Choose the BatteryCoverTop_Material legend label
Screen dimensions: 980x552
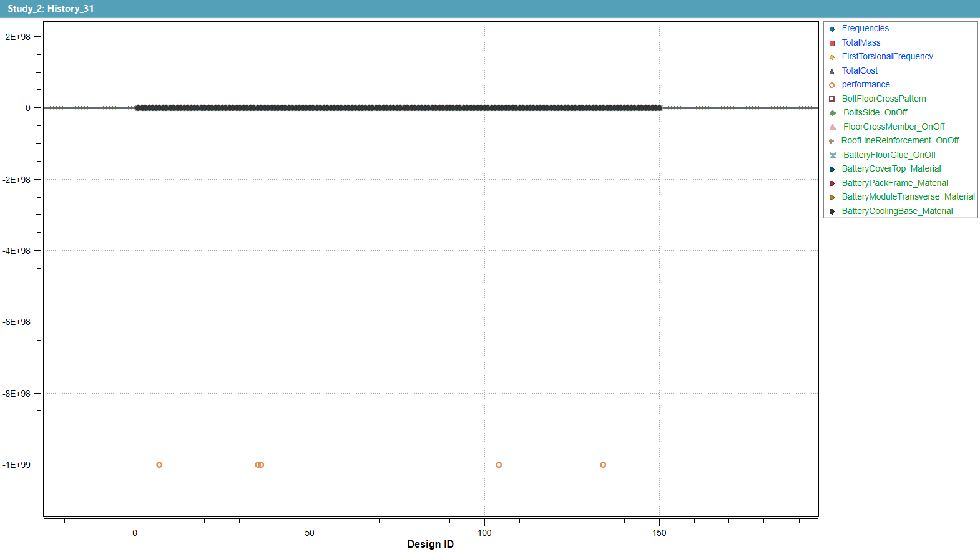(x=891, y=168)
